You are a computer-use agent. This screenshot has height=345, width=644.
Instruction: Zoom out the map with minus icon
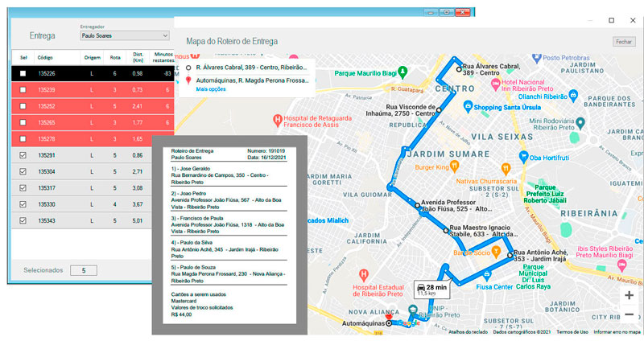tap(629, 314)
